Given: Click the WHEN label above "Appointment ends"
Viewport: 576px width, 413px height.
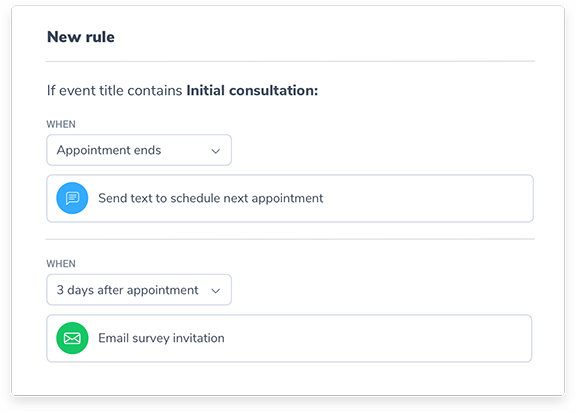Looking at the screenshot, I should click(61, 124).
